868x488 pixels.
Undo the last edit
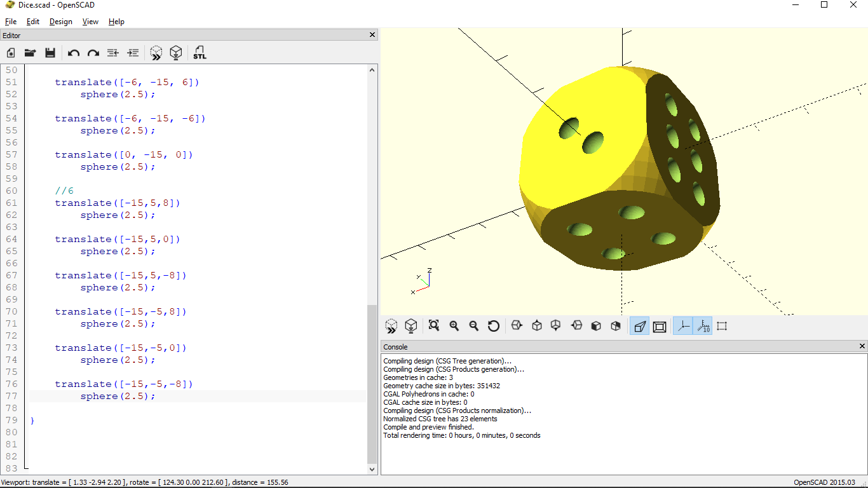74,53
